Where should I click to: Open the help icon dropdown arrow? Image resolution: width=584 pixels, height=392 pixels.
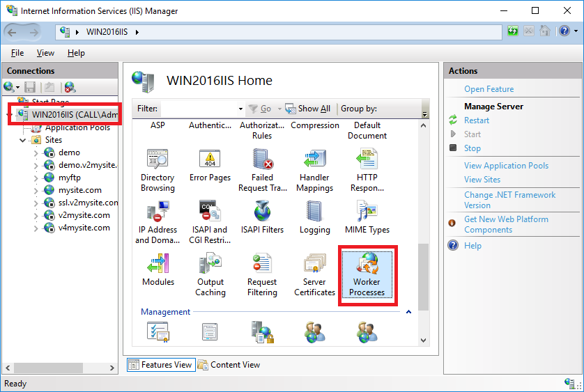tap(576, 31)
